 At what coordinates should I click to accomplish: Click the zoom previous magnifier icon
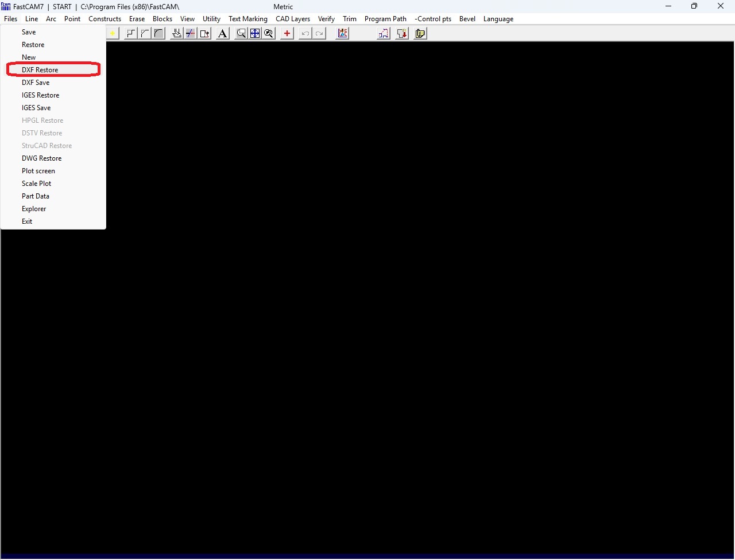point(269,33)
